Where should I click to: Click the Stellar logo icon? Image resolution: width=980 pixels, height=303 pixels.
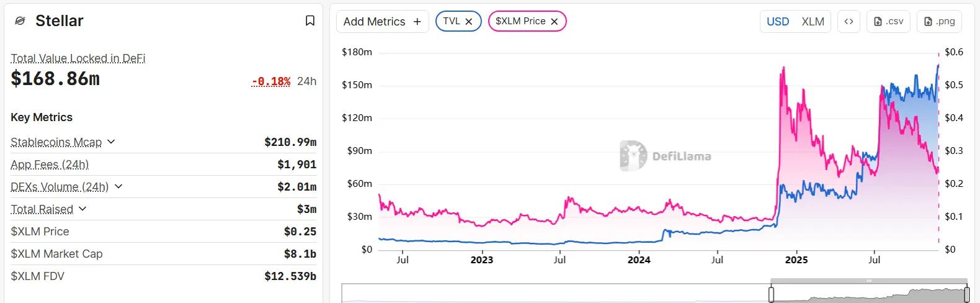click(x=20, y=21)
